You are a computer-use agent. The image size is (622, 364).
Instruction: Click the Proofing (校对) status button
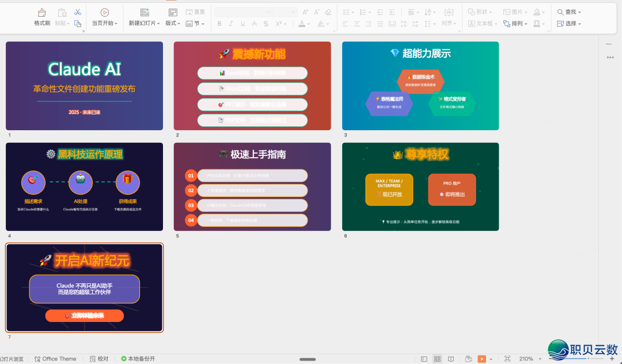[99, 359]
